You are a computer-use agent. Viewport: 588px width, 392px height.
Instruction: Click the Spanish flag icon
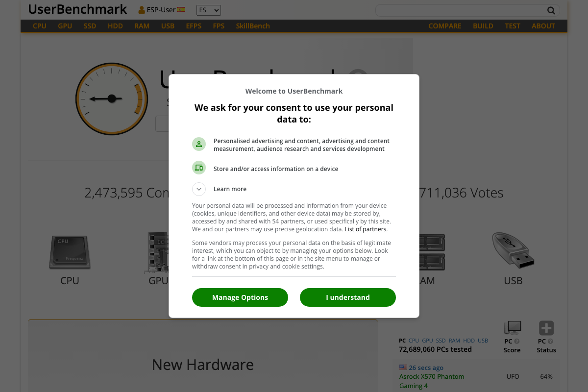point(181,9)
